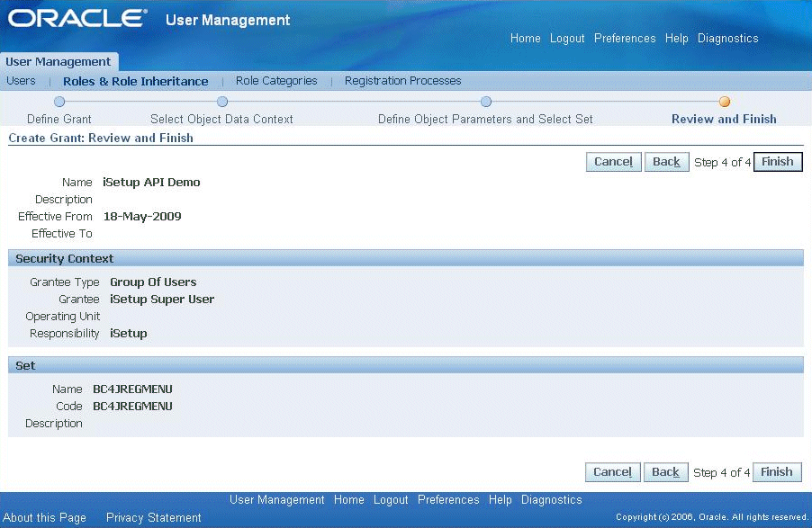The height and width of the screenshot is (528, 812).
Task: Click Define Object Parameters and Select Set label
Action: point(486,119)
